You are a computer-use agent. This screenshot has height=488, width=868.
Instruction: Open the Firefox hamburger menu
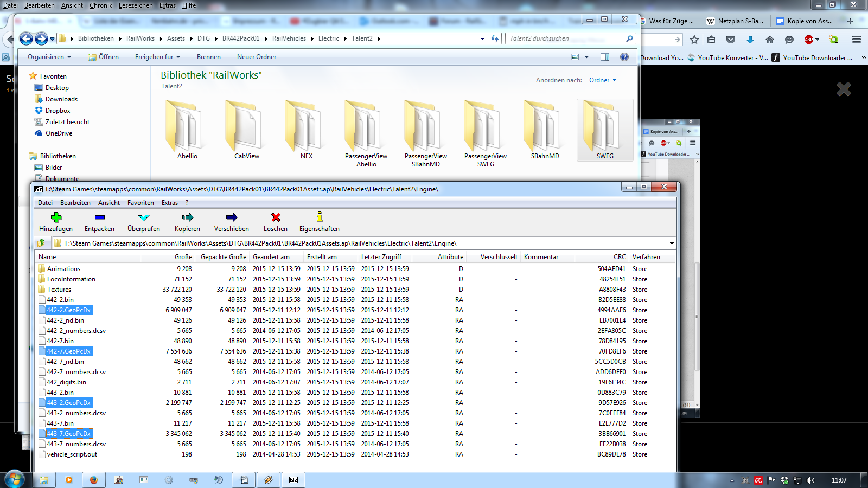click(857, 40)
